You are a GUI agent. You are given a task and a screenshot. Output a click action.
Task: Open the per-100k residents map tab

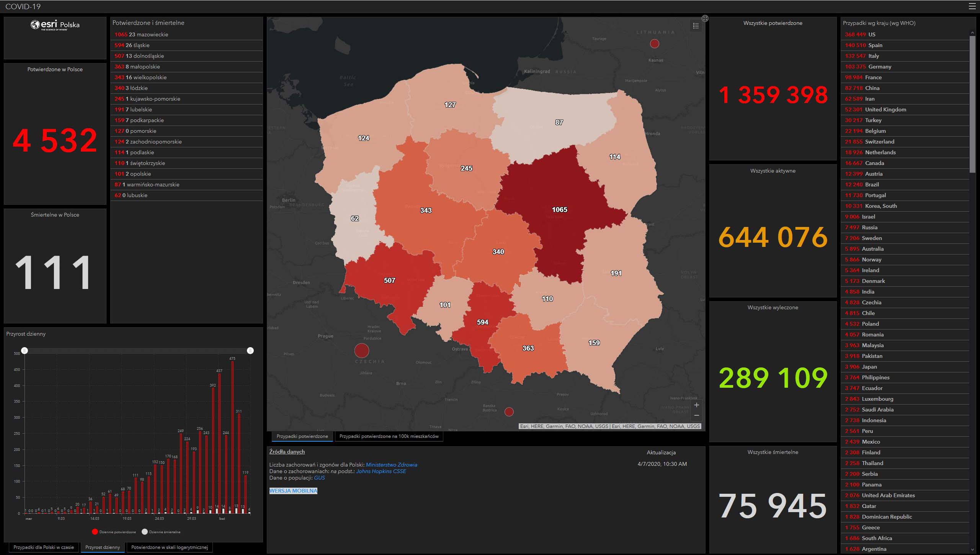tap(389, 436)
